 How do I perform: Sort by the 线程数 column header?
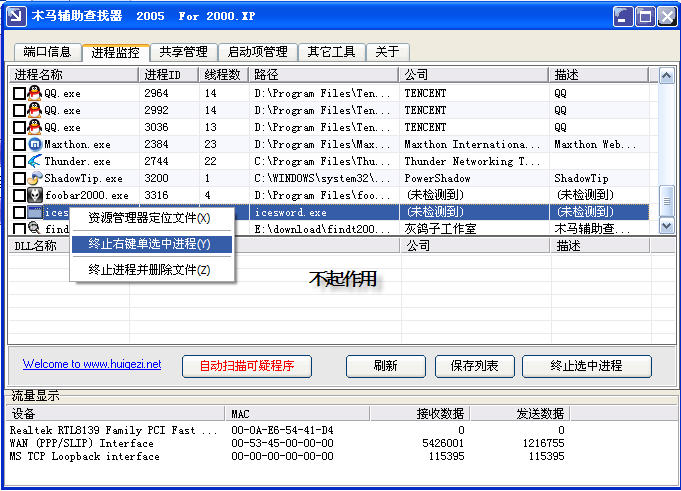[223, 75]
